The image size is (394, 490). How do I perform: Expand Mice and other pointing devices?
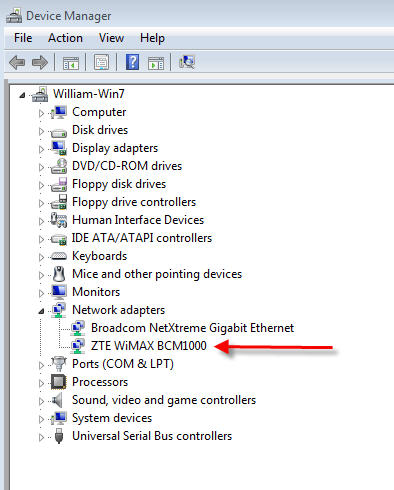coord(41,275)
